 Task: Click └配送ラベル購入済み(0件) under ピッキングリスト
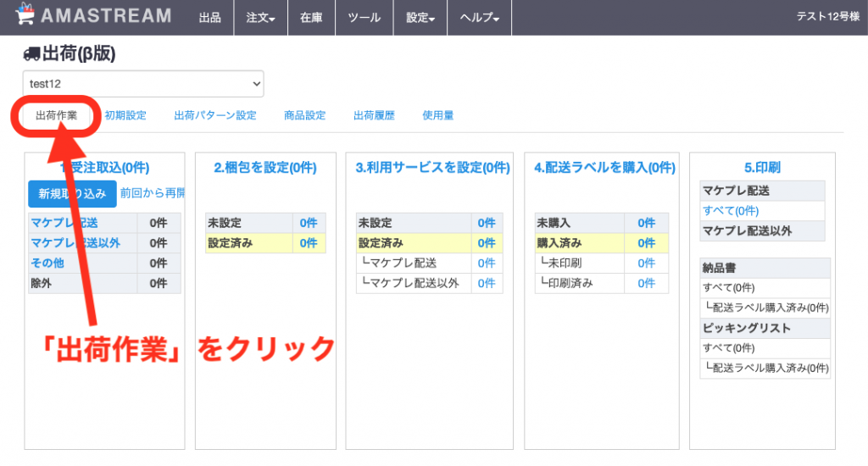pyautogui.click(x=767, y=368)
